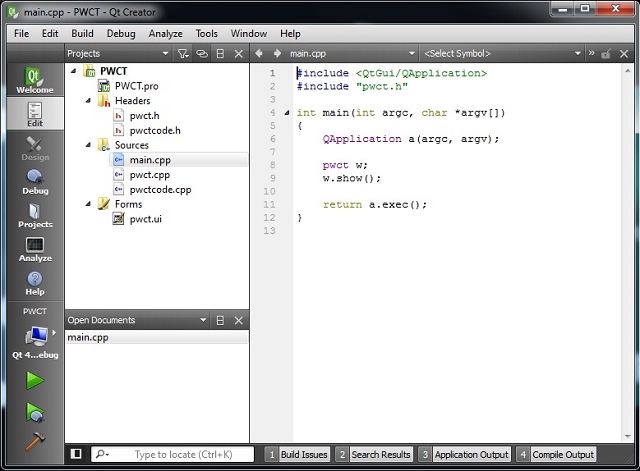This screenshot has height=471, width=640.
Task: Open the Analyze mode
Action: click(x=35, y=249)
